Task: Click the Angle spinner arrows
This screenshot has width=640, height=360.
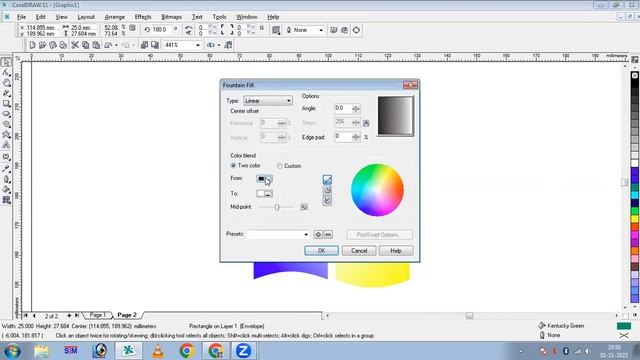Action: point(356,109)
